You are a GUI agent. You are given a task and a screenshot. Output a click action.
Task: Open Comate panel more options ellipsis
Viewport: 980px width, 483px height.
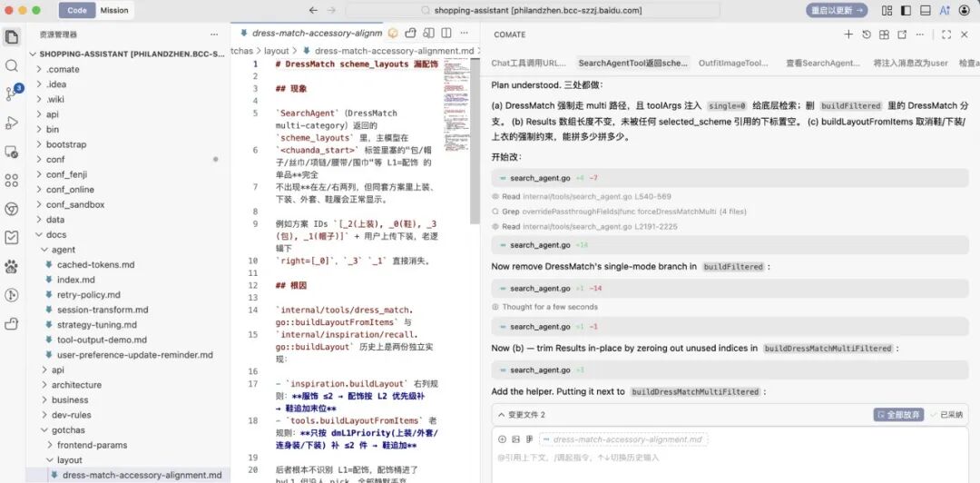coord(919,34)
